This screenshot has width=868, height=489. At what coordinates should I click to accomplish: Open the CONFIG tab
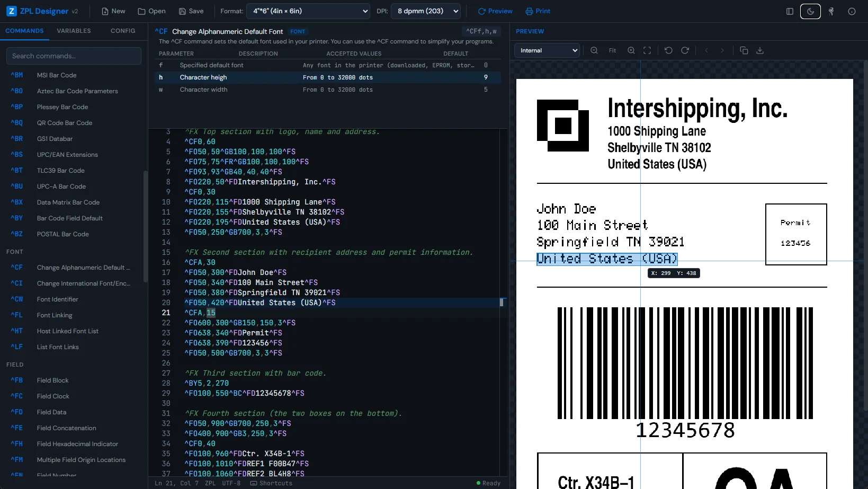click(122, 31)
